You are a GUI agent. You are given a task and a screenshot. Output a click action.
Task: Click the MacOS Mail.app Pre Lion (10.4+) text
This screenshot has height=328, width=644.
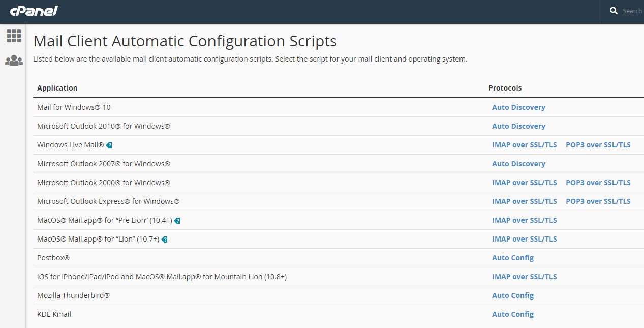105,220
